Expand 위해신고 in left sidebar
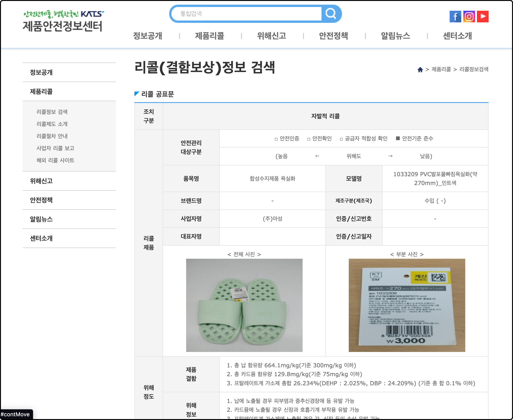Viewport: 513px width, 420px height. tap(69, 181)
